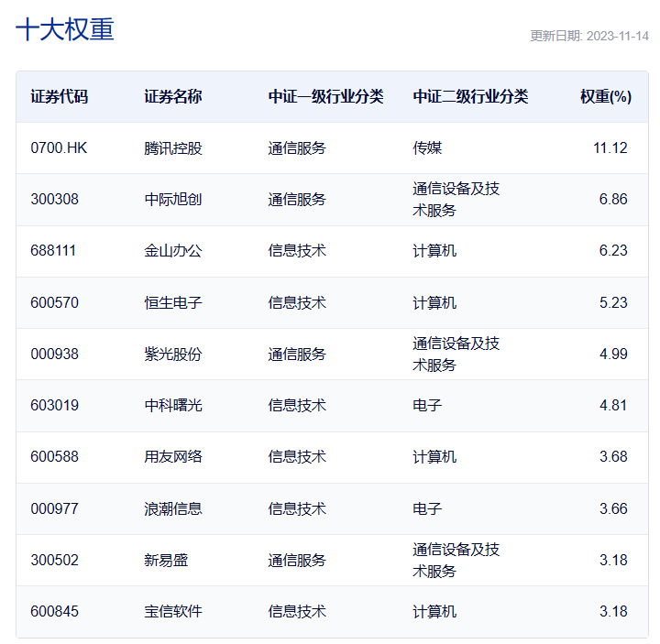Click the 紫光股份 security name
Screen dimensions: 660x644
[173, 354]
